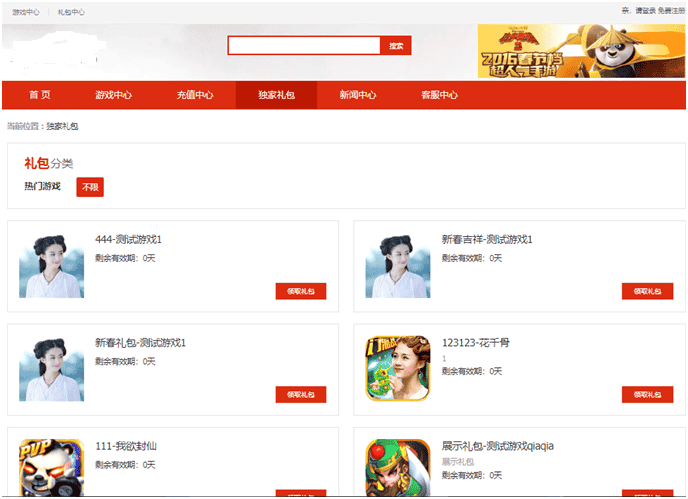This screenshot has width=688, height=499.
Task: Click the 独家礼包 breadcrumb text
Action: point(62,126)
